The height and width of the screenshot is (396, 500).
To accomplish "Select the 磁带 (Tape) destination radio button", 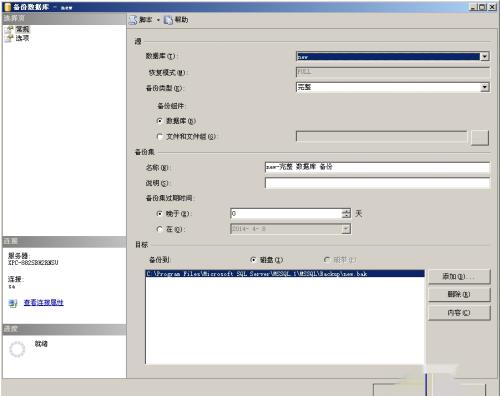I will pyautogui.click(x=327, y=260).
